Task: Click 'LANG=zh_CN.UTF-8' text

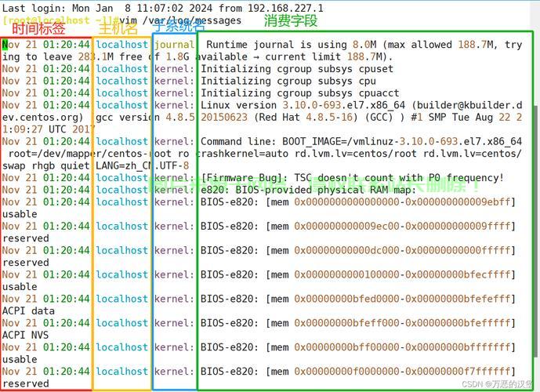Action: click(x=142, y=165)
